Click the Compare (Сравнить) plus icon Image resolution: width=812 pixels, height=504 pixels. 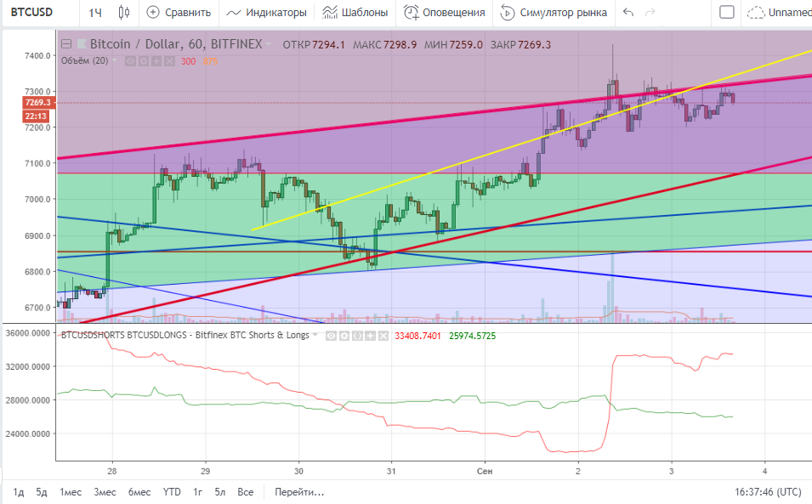(153, 13)
